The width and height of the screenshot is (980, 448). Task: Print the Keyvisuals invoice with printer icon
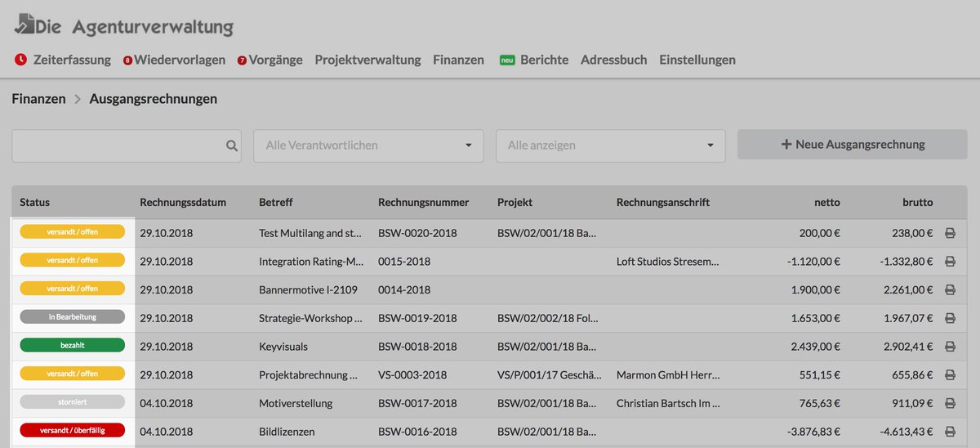[x=950, y=347]
